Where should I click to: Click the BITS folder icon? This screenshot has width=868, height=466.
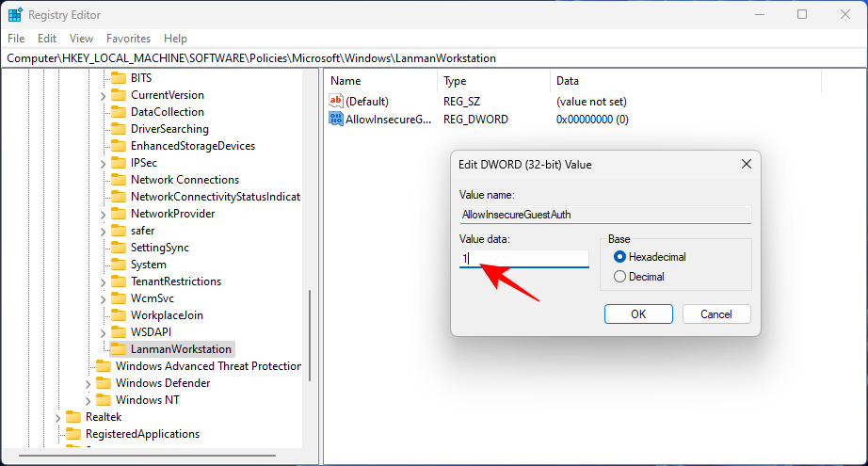[119, 78]
